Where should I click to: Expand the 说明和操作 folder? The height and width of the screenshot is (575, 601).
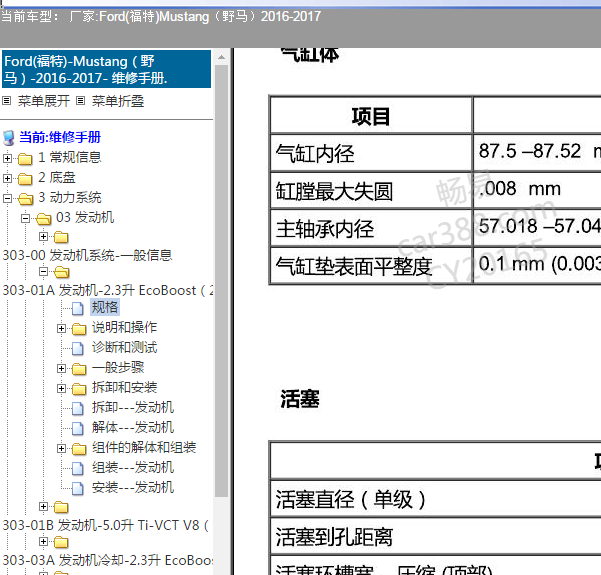pos(61,328)
